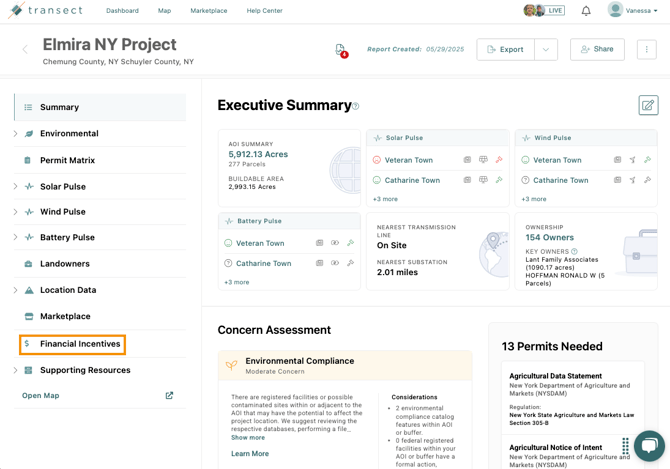Click the Learn More link
The width and height of the screenshot is (670, 469).
(x=250, y=454)
